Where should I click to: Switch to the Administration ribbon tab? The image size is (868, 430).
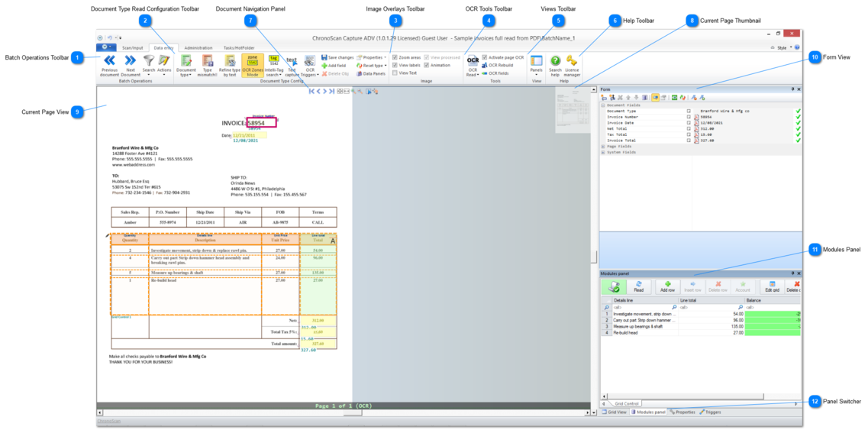click(198, 47)
